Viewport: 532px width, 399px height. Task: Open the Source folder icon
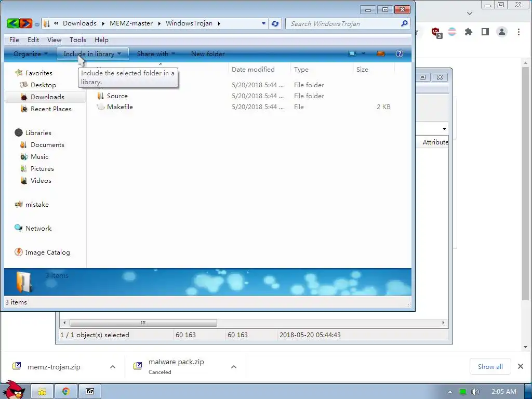pyautogui.click(x=100, y=96)
